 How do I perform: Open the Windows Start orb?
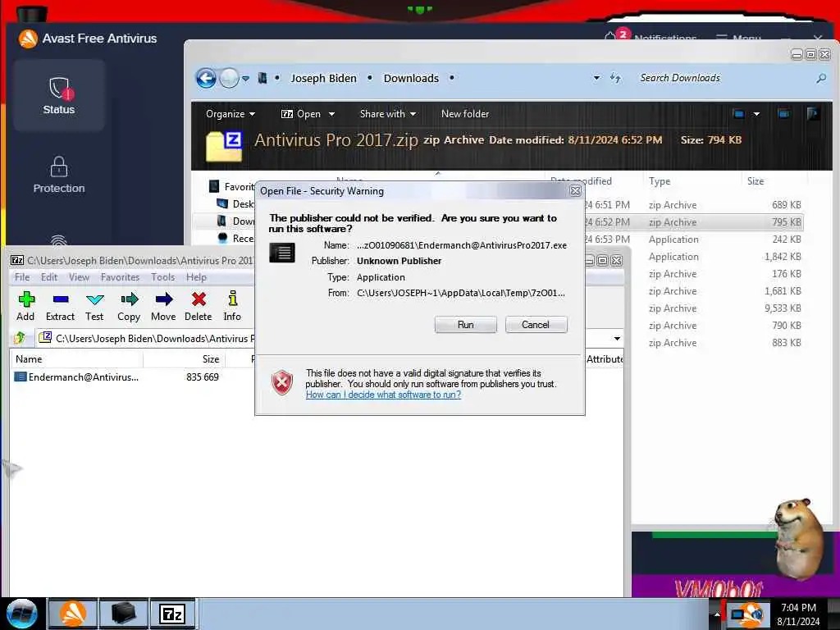(22, 614)
